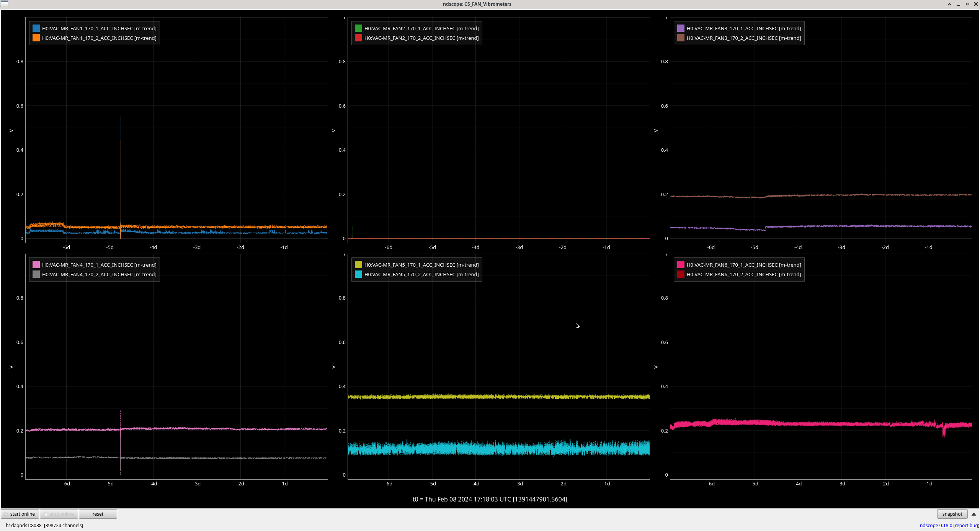Open the report bug link
The height and width of the screenshot is (531, 980).
pyautogui.click(x=966, y=525)
